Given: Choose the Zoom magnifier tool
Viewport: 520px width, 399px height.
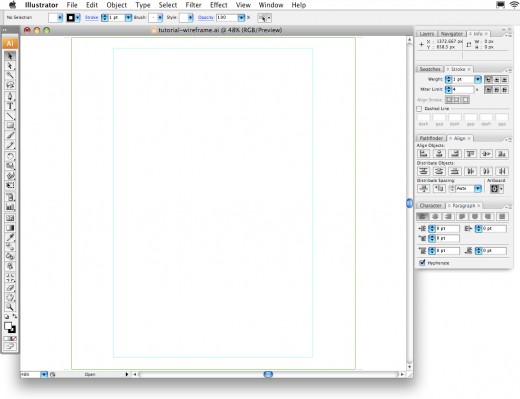Looking at the screenshot, I should click(10, 307).
